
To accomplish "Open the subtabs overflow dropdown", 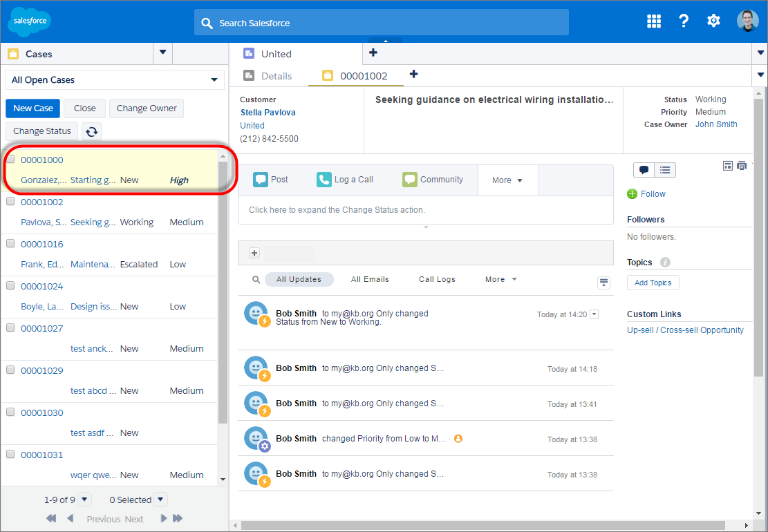I will [760, 75].
